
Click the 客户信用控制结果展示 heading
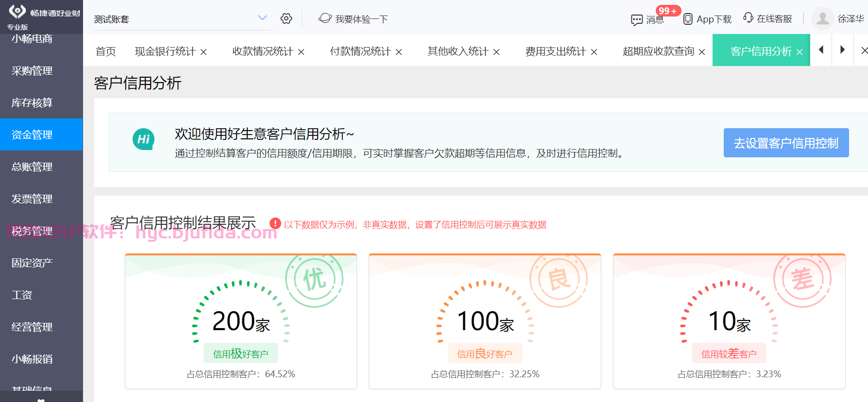pos(183,223)
